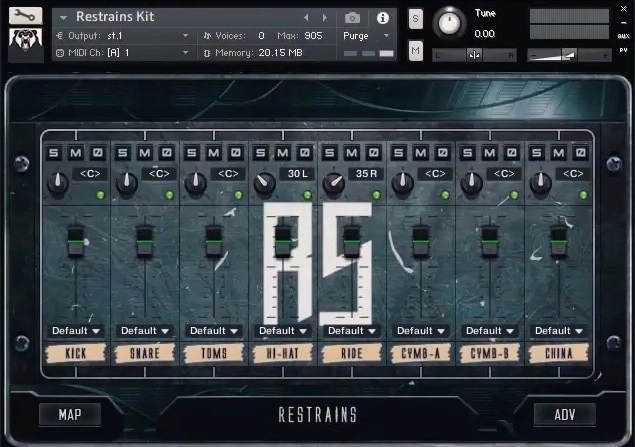The image size is (635, 447).
Task: Invert phase on the China channel
Action: pyautogui.click(x=581, y=153)
